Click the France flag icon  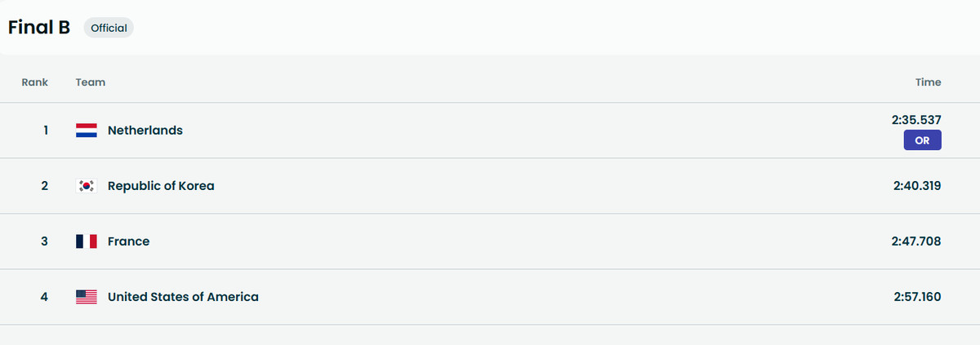tap(87, 241)
